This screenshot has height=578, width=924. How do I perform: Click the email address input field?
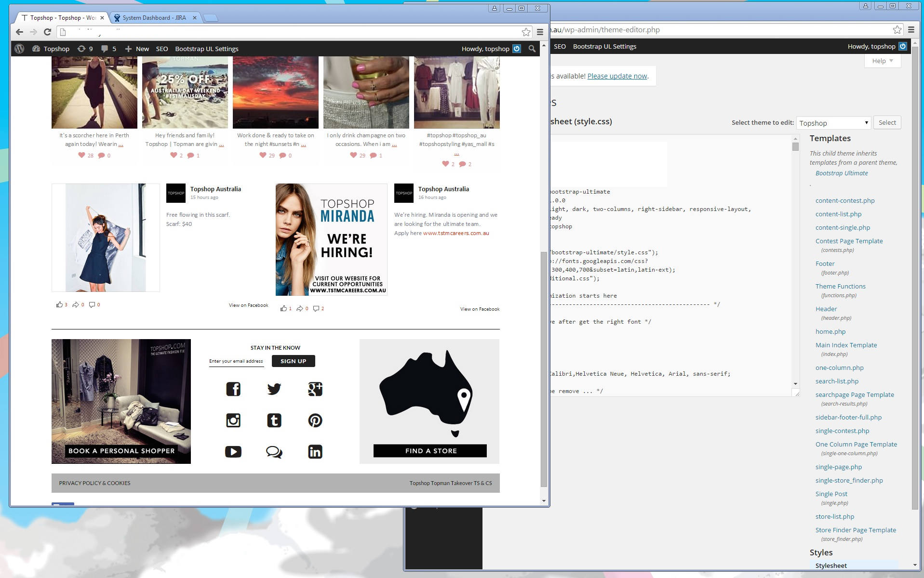tap(236, 361)
